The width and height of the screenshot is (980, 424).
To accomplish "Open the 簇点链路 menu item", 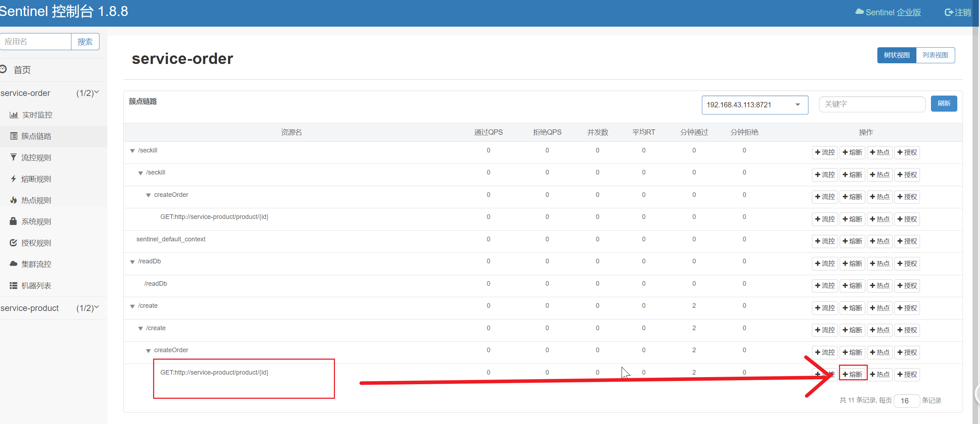I will coord(36,136).
